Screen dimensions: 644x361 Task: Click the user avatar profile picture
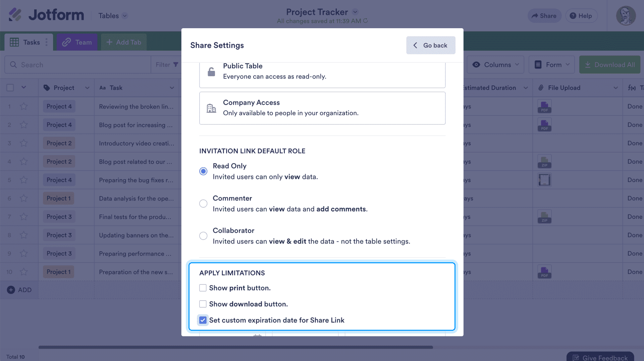626,15
